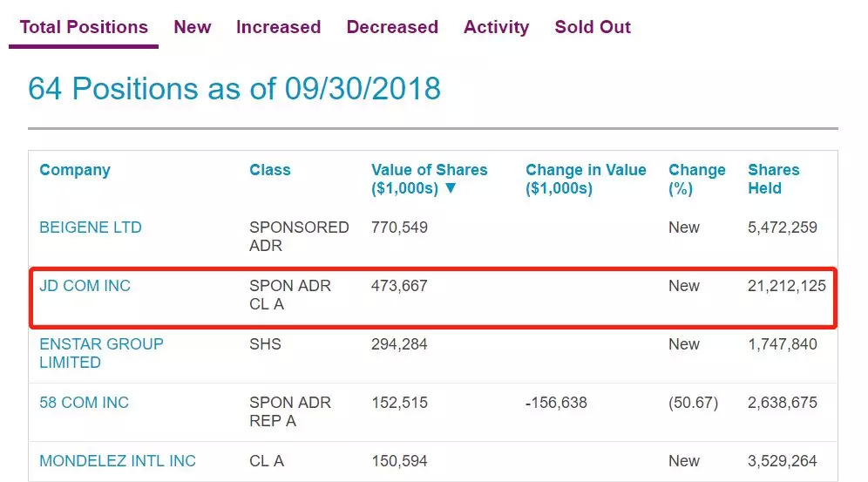Sort by the Change (%) header
The image size is (868, 482).
tap(696, 179)
